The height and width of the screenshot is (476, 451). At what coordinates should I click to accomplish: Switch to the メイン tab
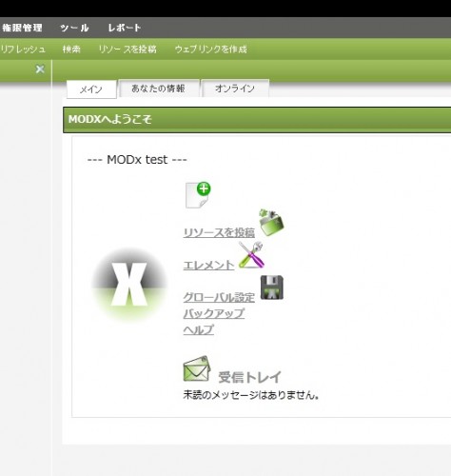91,89
